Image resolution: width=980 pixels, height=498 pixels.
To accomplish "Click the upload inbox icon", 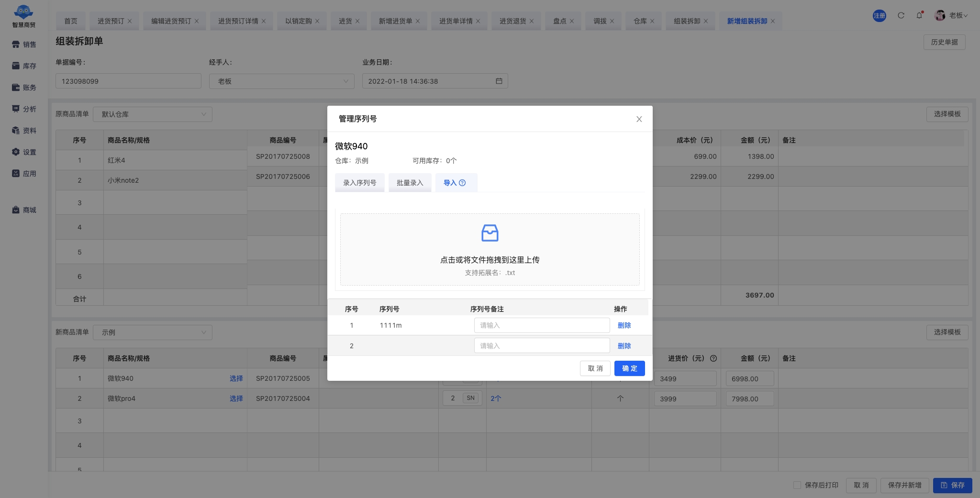I will pos(490,233).
